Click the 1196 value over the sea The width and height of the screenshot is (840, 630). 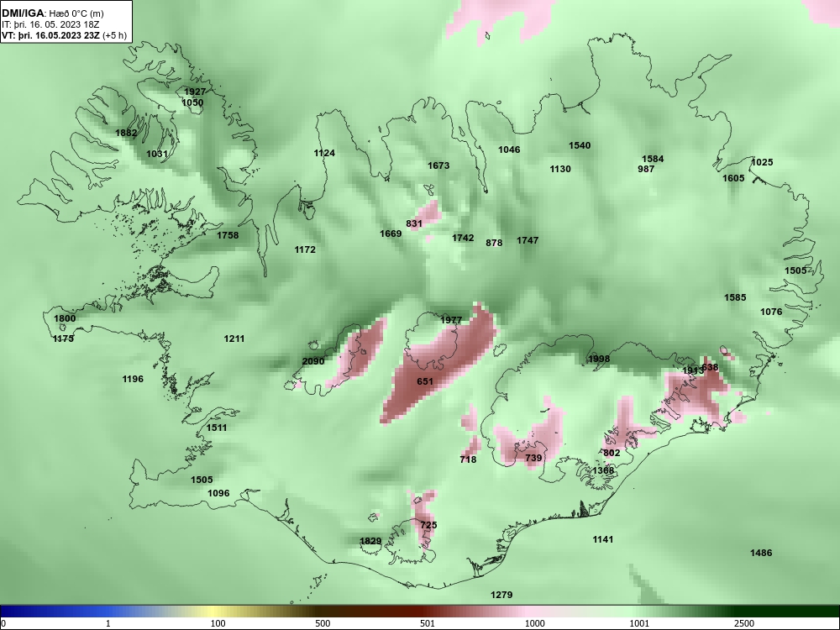click(133, 380)
